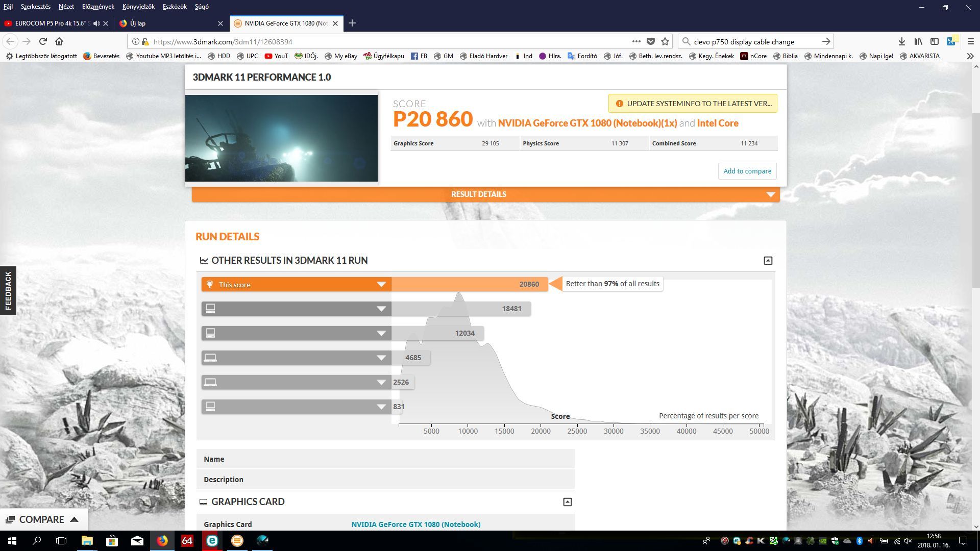Open the Előzmények menu
The image size is (980, 551).
[x=98, y=7]
